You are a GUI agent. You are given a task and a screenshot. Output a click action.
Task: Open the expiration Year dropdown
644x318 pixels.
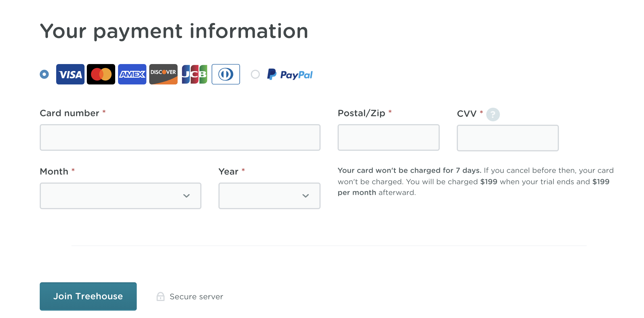(270, 196)
